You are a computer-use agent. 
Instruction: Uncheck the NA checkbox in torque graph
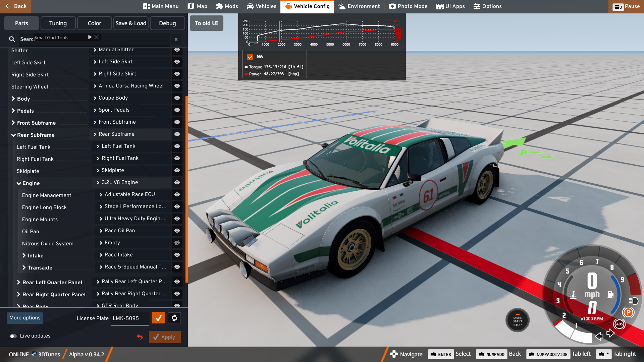pyautogui.click(x=250, y=57)
